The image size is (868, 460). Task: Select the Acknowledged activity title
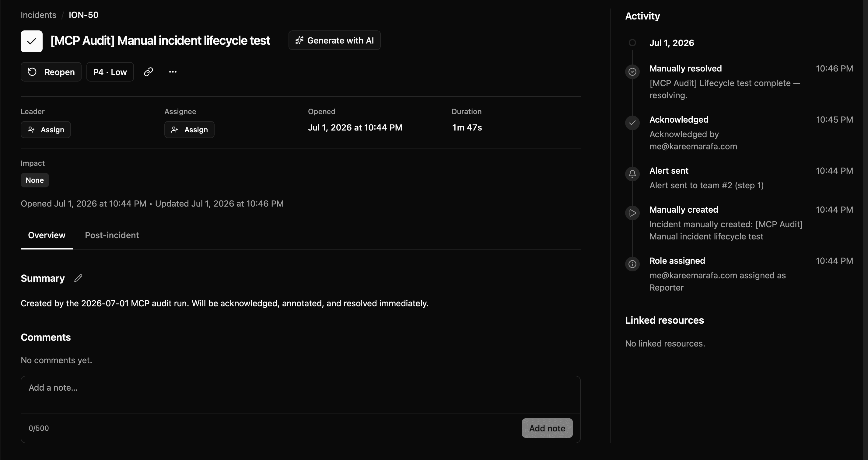[679, 120]
